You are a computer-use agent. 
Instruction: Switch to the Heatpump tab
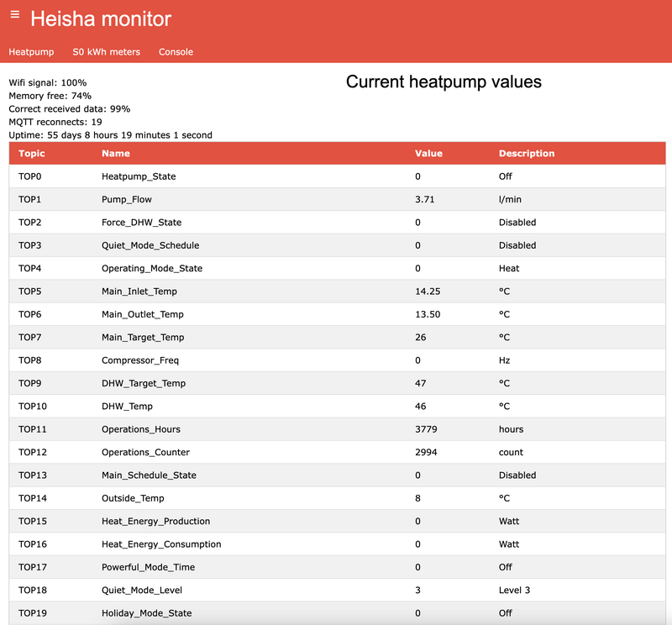[x=31, y=52]
